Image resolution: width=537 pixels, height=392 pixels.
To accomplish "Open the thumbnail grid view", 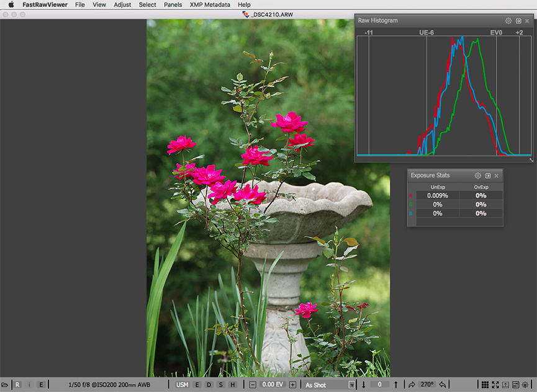I will (x=485, y=385).
